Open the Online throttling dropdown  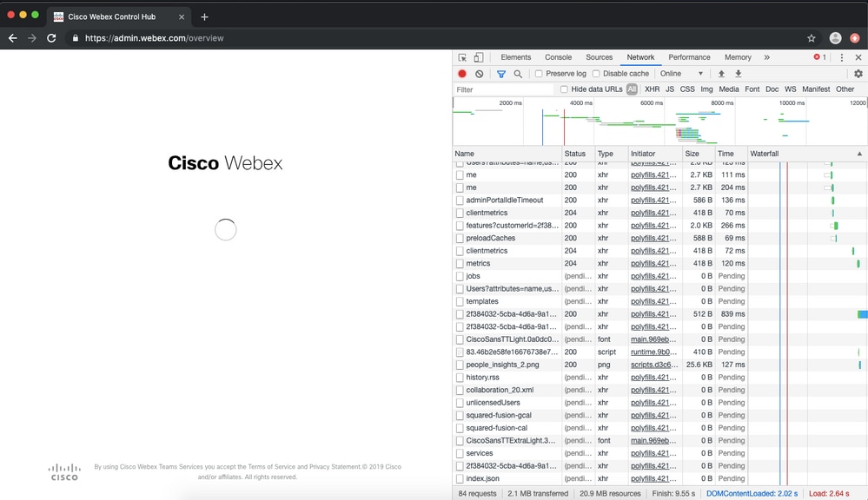click(681, 74)
